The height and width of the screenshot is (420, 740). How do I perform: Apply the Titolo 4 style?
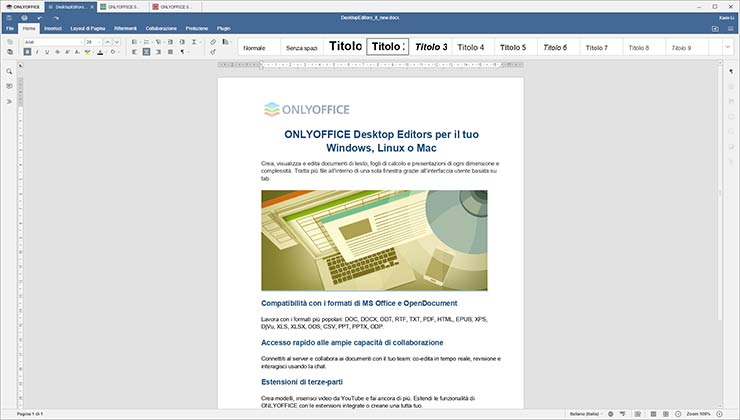pyautogui.click(x=470, y=47)
